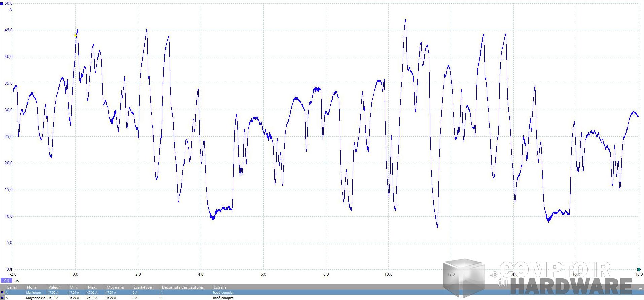
Task: Click the Décompte des captures column header
Action: (x=183, y=287)
